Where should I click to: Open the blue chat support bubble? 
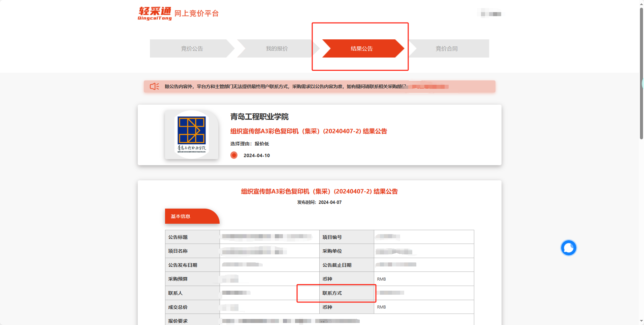[x=568, y=248]
